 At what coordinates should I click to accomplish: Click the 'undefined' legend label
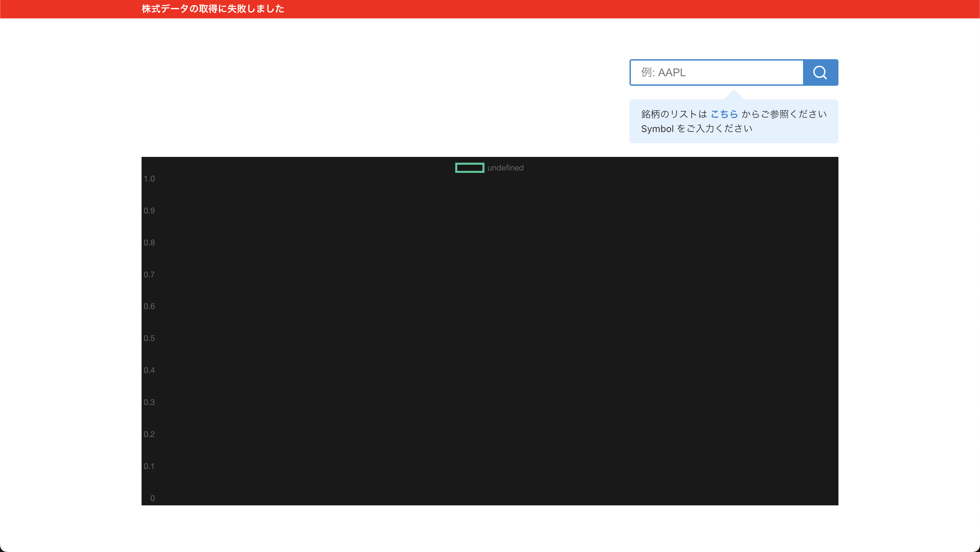(505, 168)
